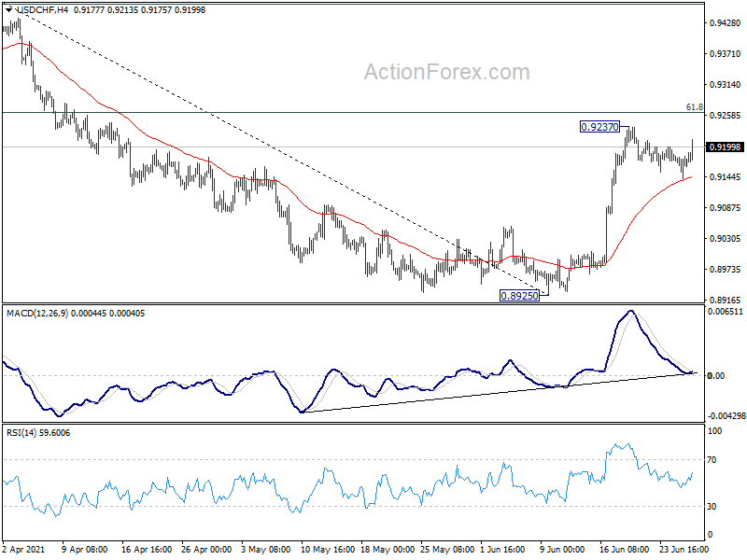
Task: Click the 9 Apr 08:00 time label
Action: coord(85,550)
